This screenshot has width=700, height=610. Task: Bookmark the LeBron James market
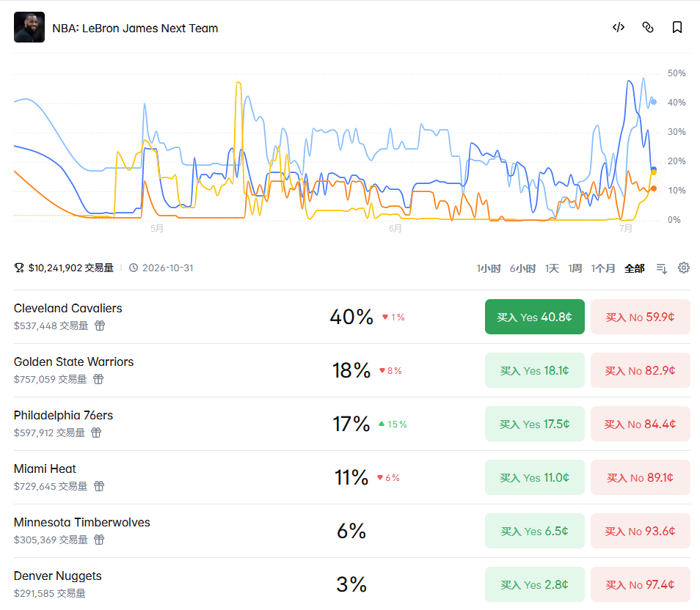click(x=677, y=28)
